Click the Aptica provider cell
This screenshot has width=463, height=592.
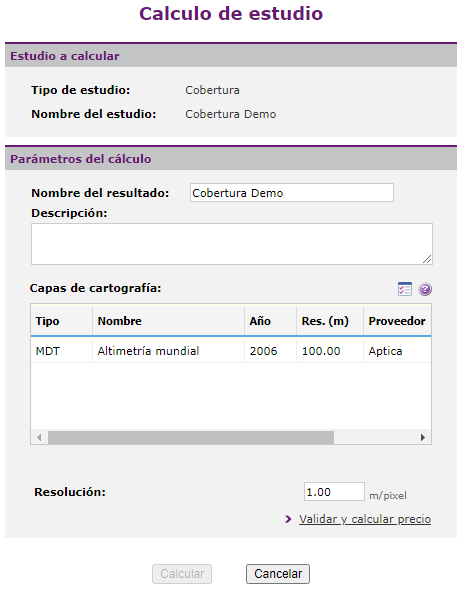coord(397,351)
